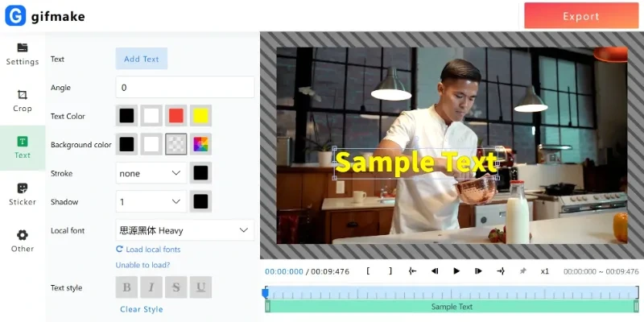Open the Stroke dropdown
644x322 pixels.
151,173
